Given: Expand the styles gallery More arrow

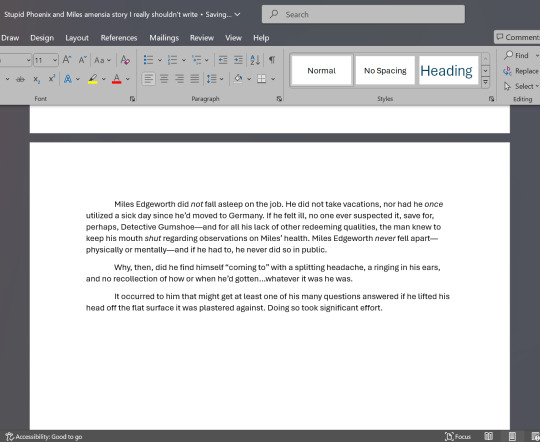Looking at the screenshot, I should point(486,82).
